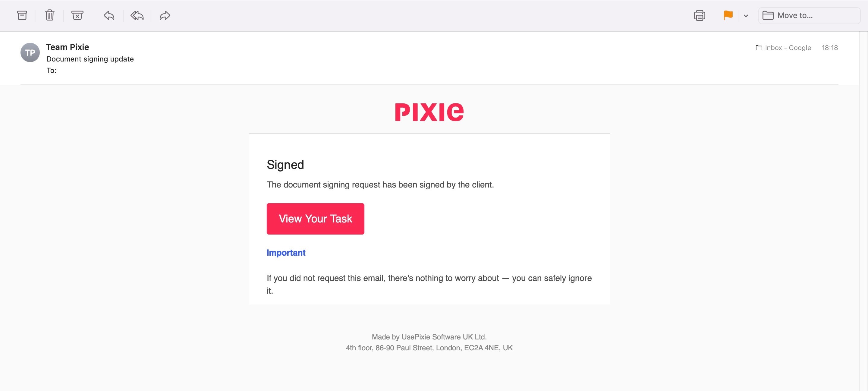
Task: Reply all to this message
Action: (x=137, y=15)
